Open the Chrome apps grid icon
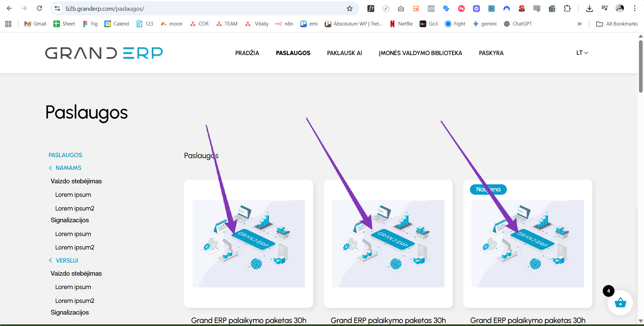The height and width of the screenshot is (326, 644). coord(8,24)
